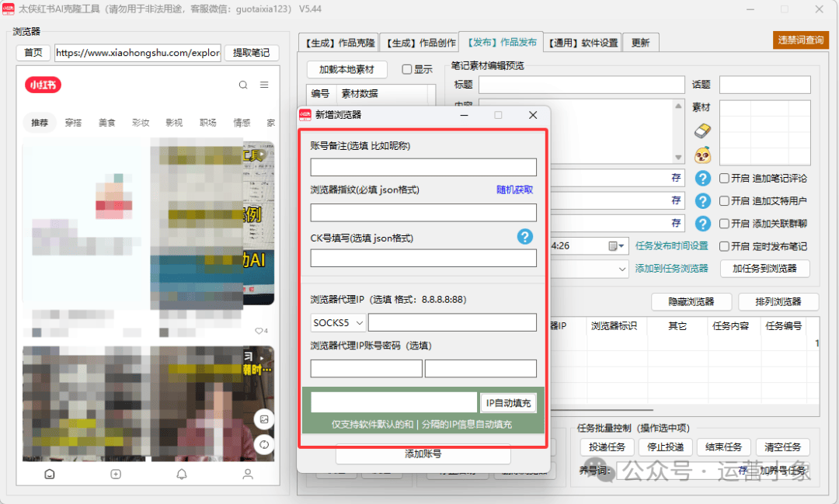Open help icon next to 添加关联群聊
This screenshot has width=839, height=504.
point(702,223)
